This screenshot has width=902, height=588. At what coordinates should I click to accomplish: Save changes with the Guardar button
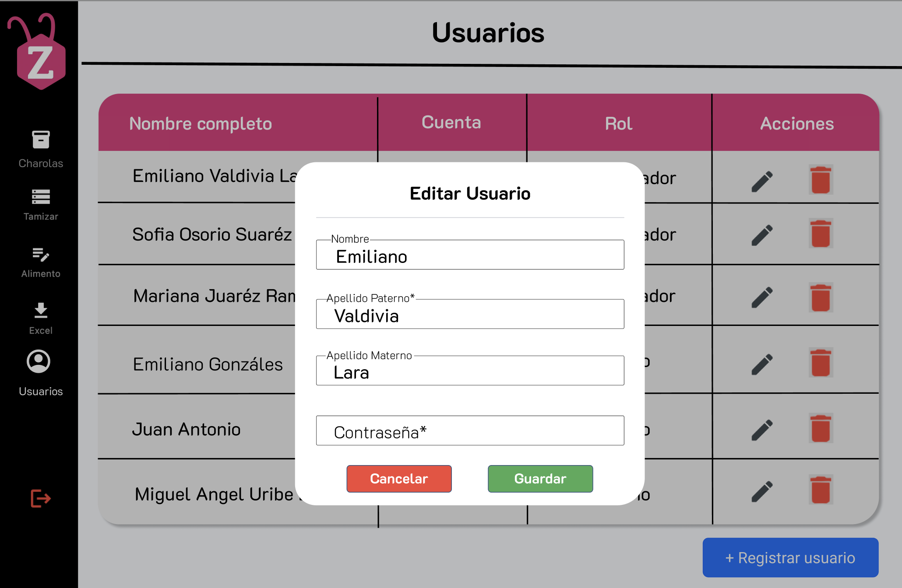click(540, 479)
